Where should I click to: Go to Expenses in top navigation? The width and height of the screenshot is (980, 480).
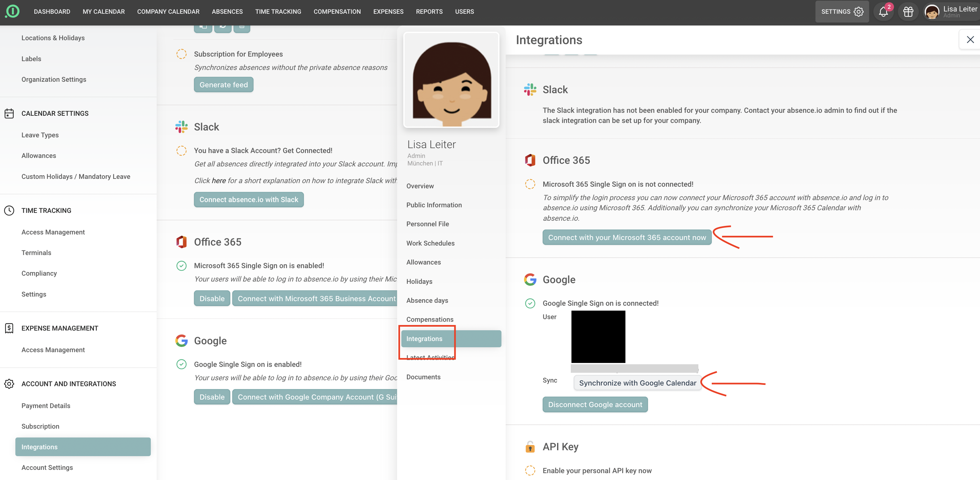[388, 12]
